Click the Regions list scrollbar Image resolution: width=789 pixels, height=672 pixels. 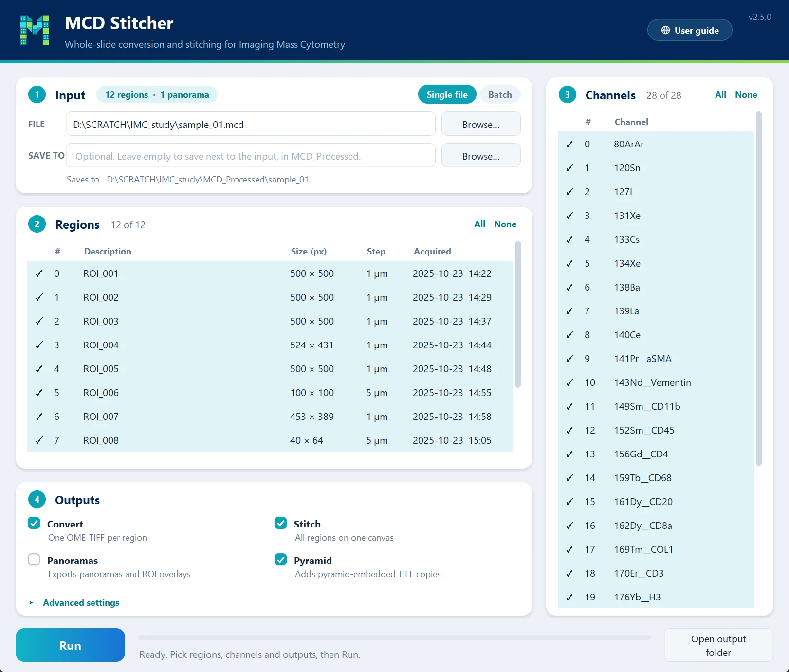(x=518, y=314)
